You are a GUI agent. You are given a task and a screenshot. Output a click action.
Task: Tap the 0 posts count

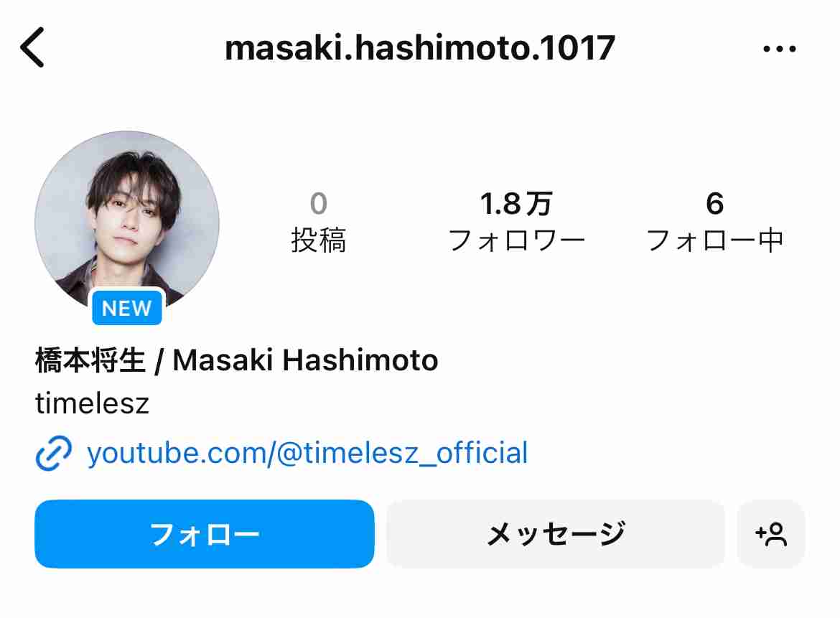318,204
